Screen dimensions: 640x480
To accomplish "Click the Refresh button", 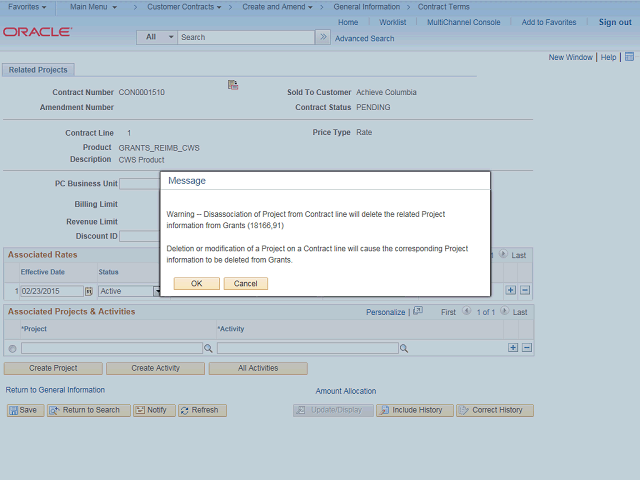I will 202,410.
